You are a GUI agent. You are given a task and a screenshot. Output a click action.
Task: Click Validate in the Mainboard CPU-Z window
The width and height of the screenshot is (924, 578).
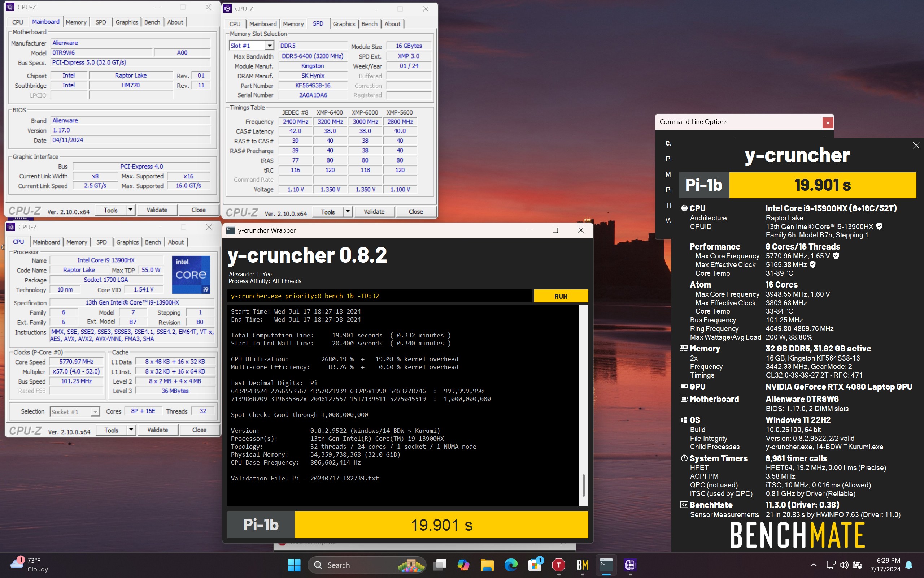pos(157,210)
